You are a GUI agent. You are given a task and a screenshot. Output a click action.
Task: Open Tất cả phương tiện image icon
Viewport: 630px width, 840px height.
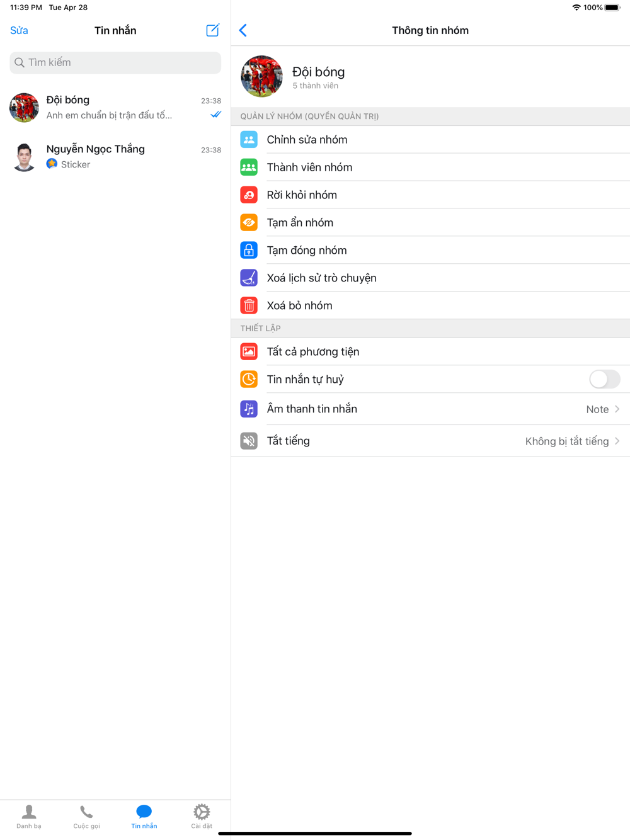[x=249, y=352]
